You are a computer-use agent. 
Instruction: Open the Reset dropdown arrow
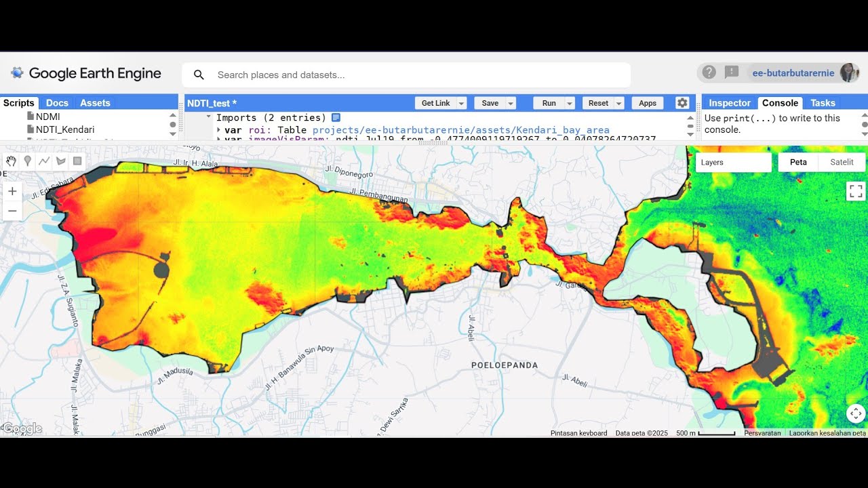619,103
